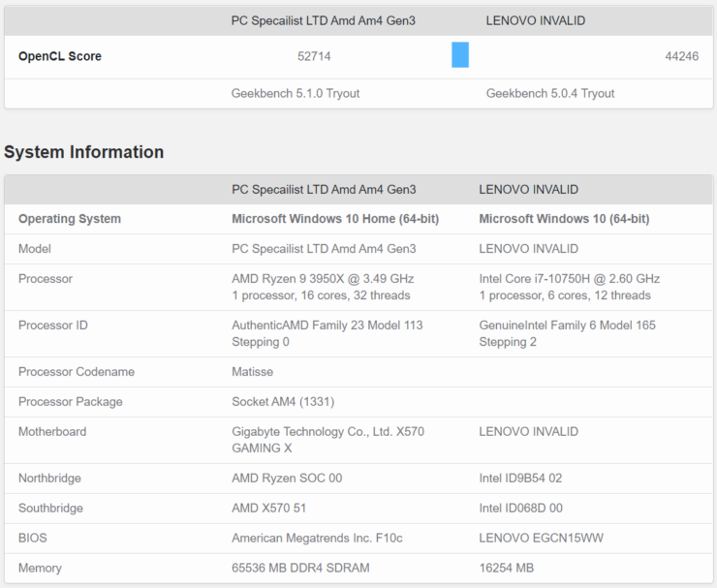Select the Processor ID row label
The image size is (717, 588).
click(53, 325)
